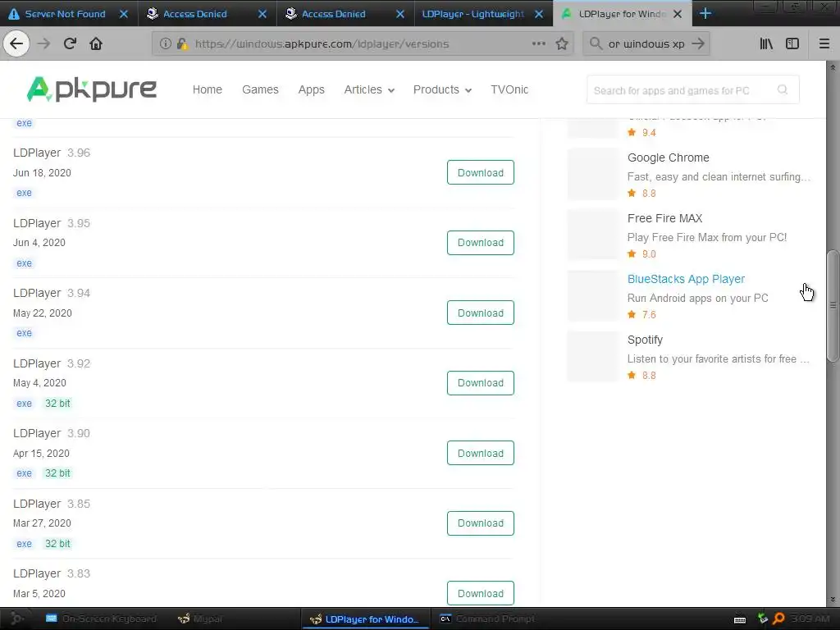Click the orange search tray icon
840x630 pixels.
(x=778, y=619)
